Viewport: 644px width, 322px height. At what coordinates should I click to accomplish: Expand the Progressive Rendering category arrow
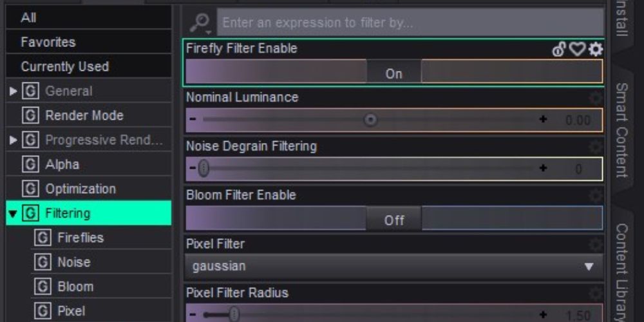pos(14,140)
